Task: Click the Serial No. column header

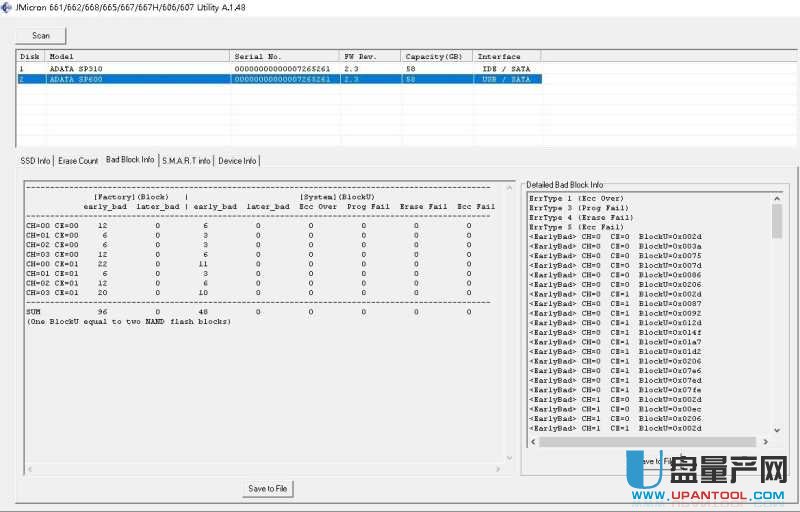Action: (x=284, y=57)
